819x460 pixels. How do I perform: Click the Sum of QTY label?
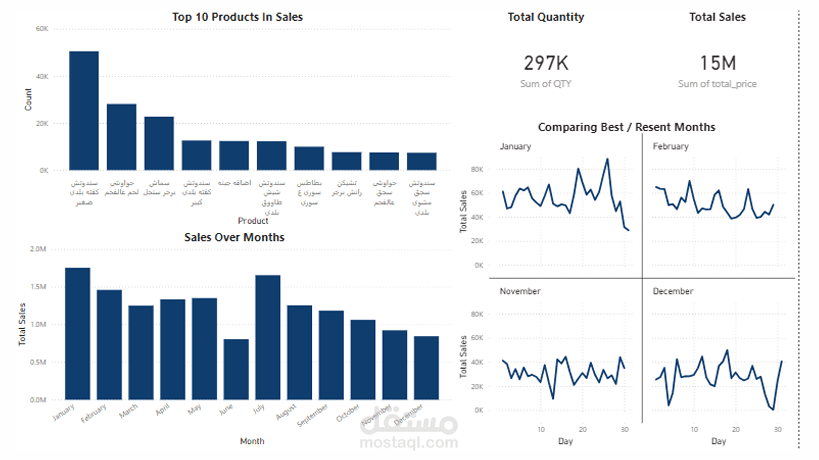click(x=546, y=84)
